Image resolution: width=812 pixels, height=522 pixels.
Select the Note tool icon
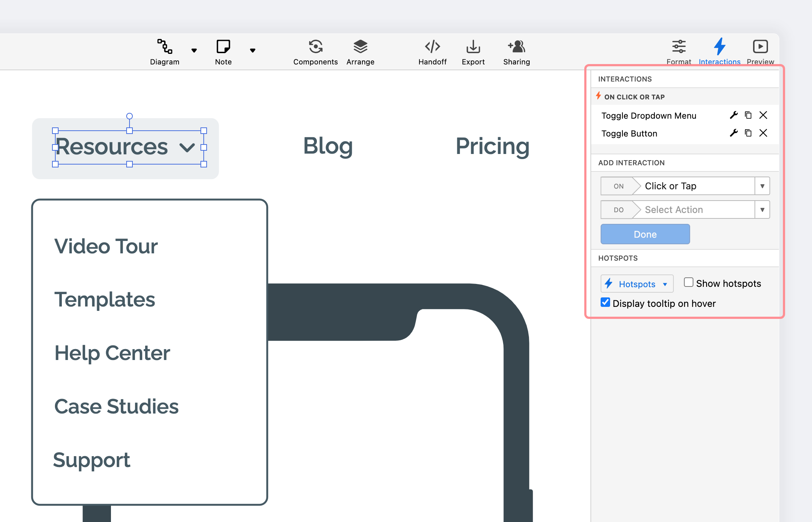(x=223, y=47)
